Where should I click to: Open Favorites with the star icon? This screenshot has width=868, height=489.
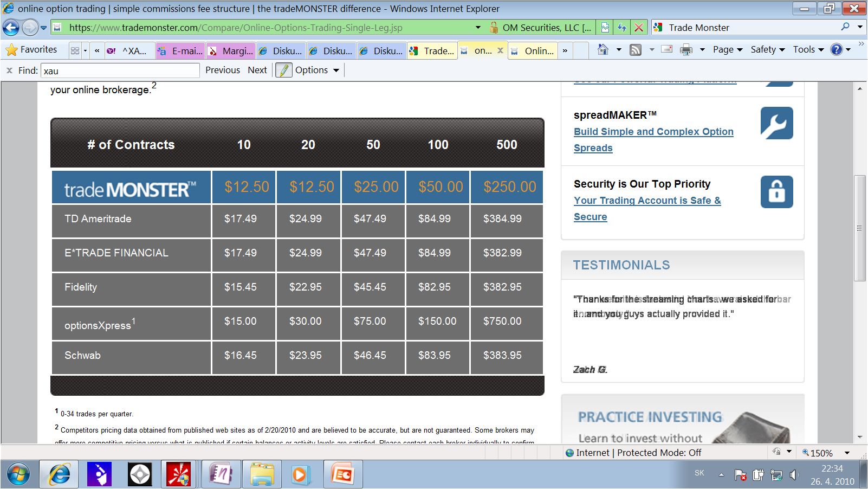click(12, 50)
